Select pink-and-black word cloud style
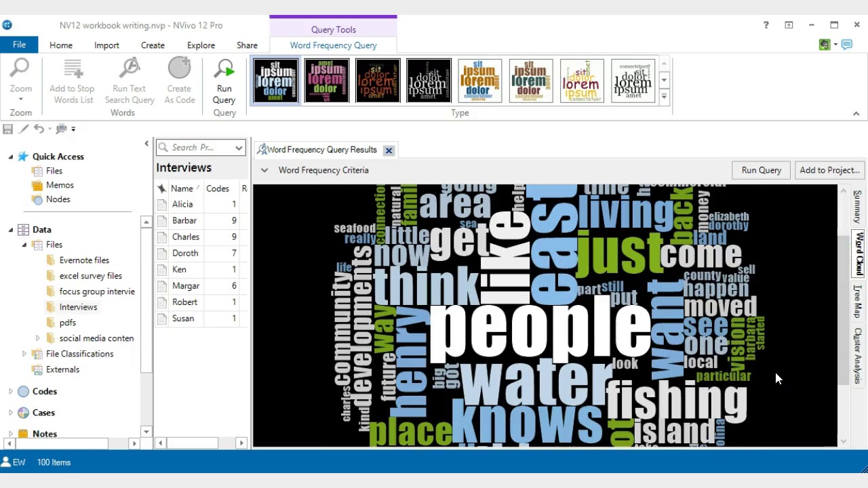The width and height of the screenshot is (868, 488). [327, 81]
